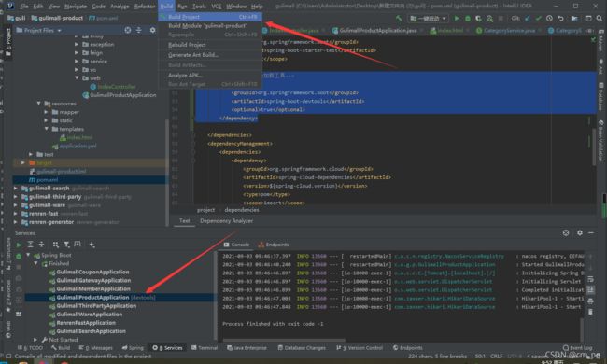Click the profiler run icon in toolbar
The height and width of the screenshot is (364, 607).
[489, 18]
